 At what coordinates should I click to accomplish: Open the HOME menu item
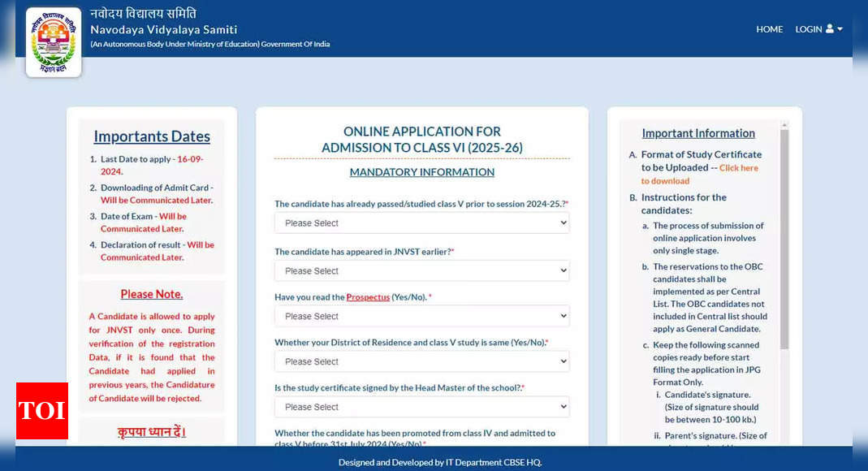click(x=770, y=29)
